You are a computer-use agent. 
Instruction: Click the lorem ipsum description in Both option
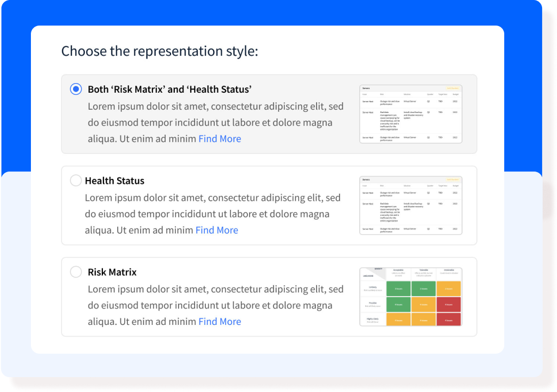coord(215,123)
